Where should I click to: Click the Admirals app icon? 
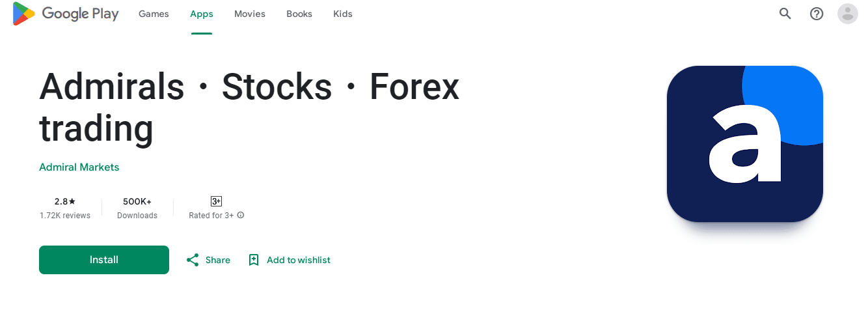coord(745,144)
